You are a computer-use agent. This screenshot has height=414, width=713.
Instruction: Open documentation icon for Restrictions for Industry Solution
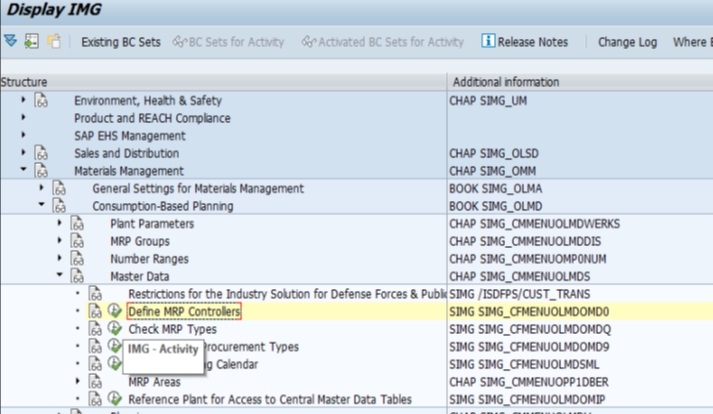click(95, 293)
